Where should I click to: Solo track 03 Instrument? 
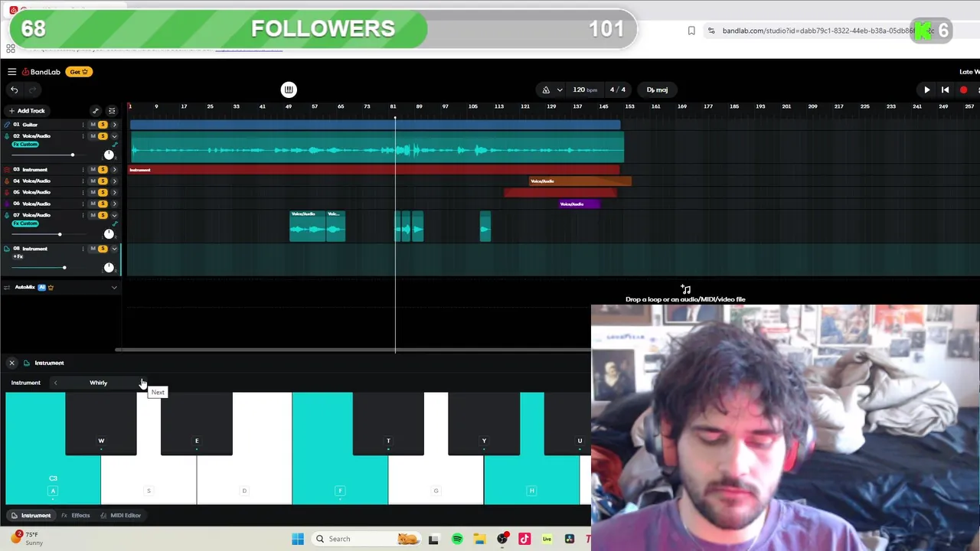[x=103, y=170]
